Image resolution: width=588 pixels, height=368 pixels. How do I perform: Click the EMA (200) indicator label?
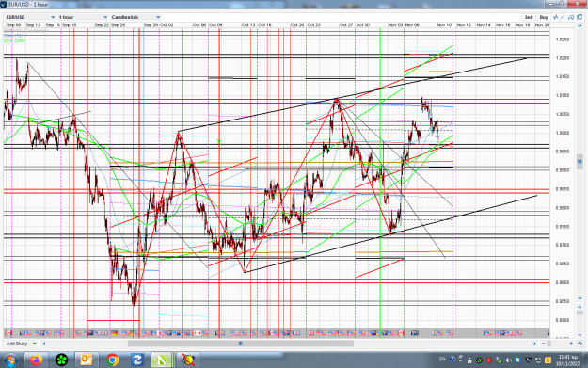click(15, 40)
